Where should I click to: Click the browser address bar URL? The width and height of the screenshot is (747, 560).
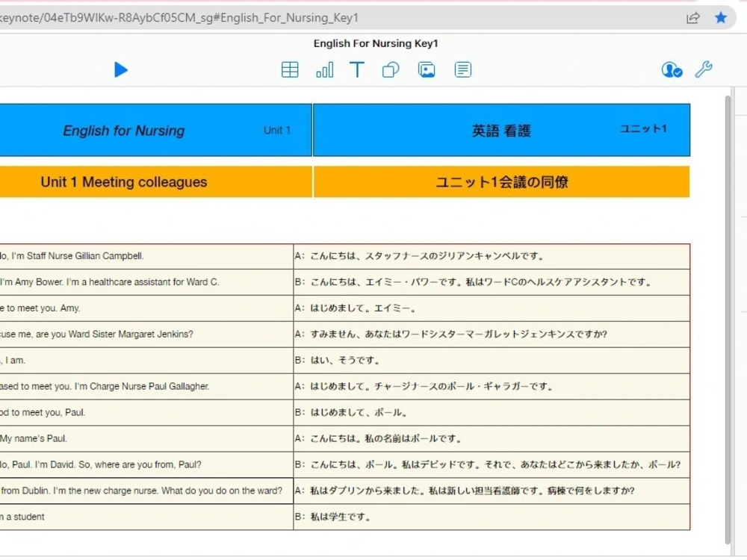pyautogui.click(x=179, y=18)
